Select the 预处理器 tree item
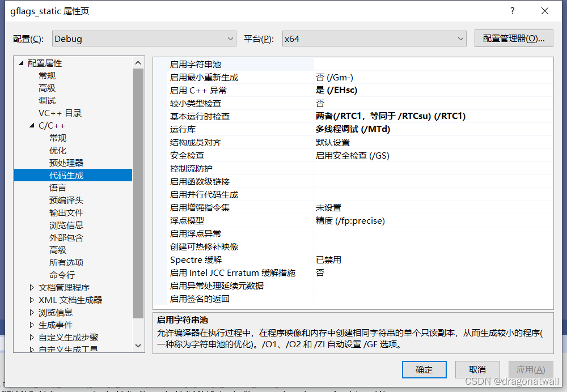Screen dimensions: 567x392 coord(66,163)
